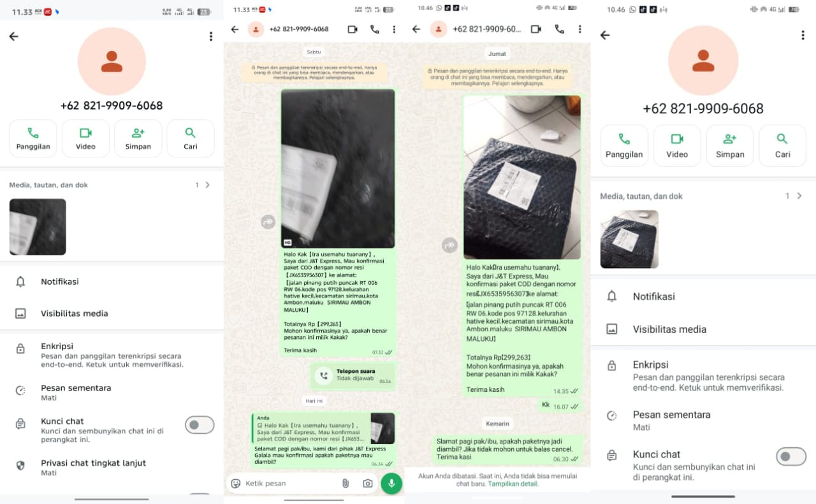Expand Media, tautan, dan dok on the 10.46 screen

pos(703,196)
